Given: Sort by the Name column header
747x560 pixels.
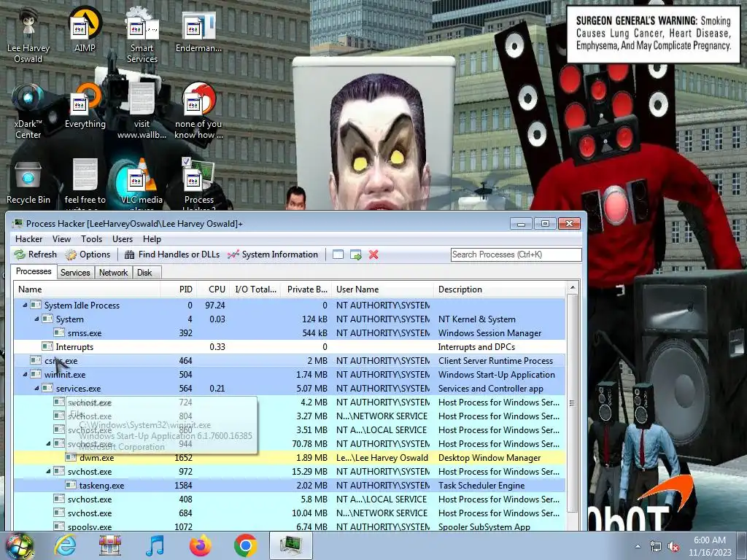Looking at the screenshot, I should [88, 289].
